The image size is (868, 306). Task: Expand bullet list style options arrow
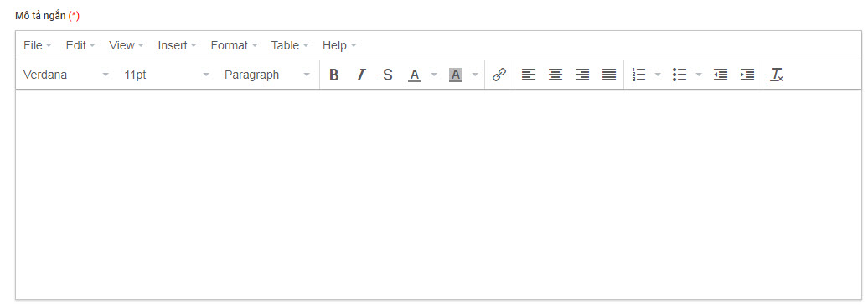point(699,75)
